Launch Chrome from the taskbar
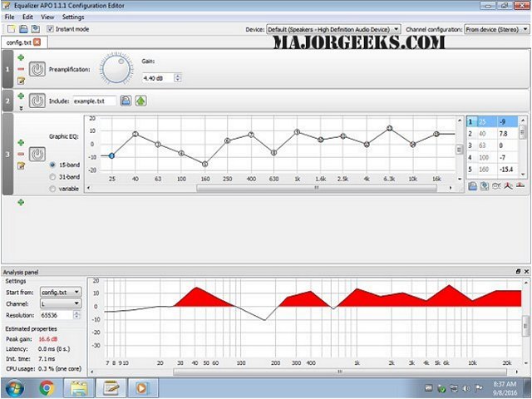Screen dimensions: 532x399 point(47,388)
